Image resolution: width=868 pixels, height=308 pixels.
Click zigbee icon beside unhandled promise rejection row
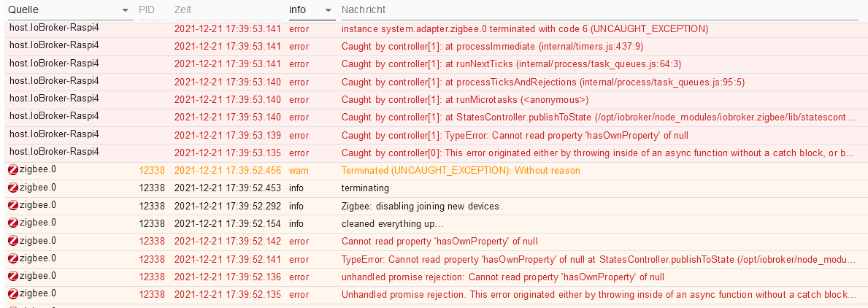[x=13, y=277]
